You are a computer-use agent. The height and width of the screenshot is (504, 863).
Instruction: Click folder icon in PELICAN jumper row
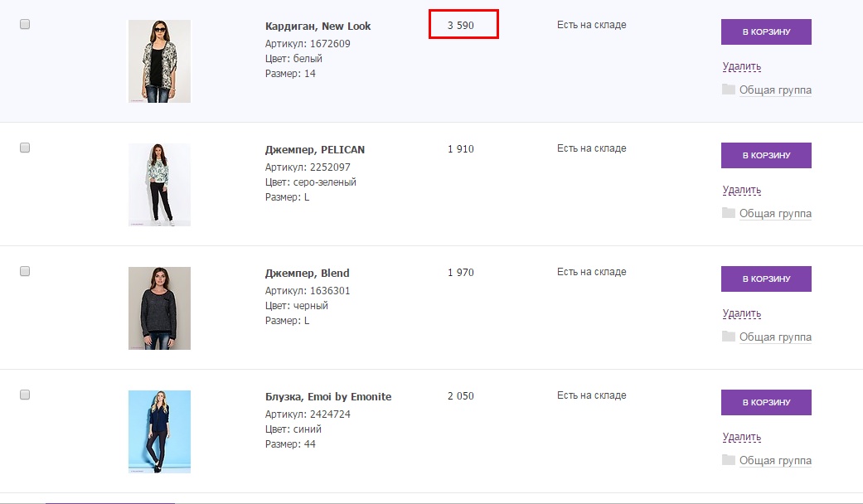[x=729, y=213]
